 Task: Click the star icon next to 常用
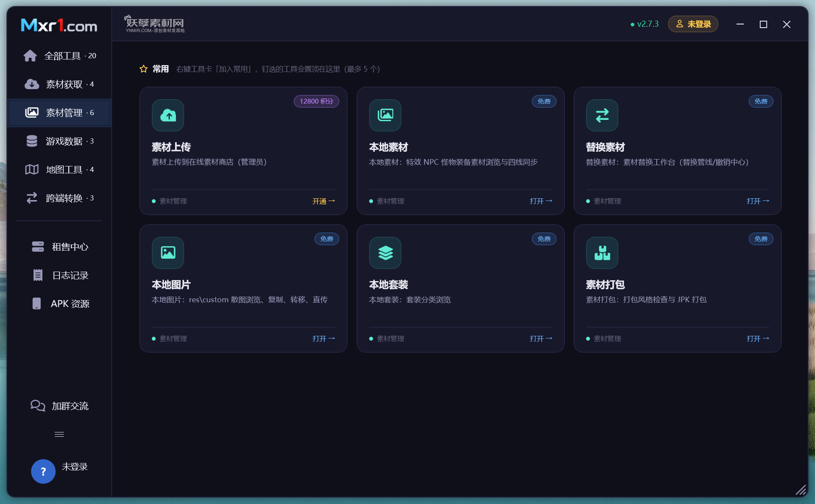(x=144, y=69)
